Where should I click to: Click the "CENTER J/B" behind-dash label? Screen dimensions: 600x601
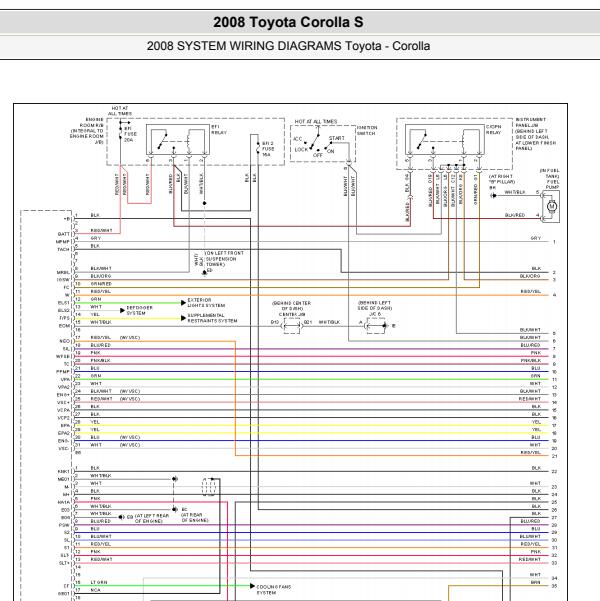[x=291, y=315]
